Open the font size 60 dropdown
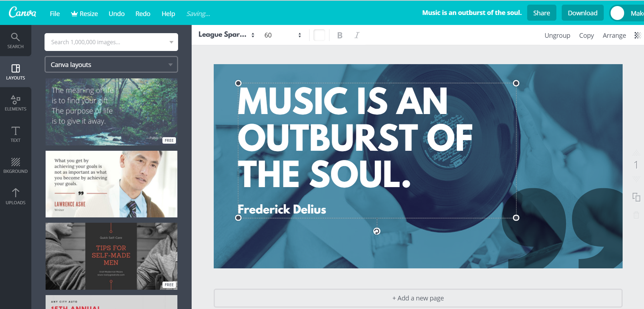 pyautogui.click(x=283, y=35)
